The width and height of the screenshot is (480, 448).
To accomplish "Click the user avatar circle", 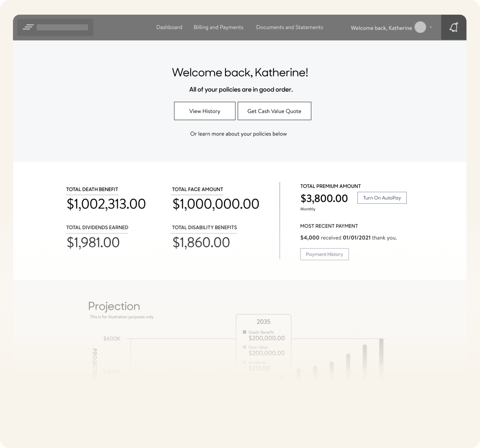I will point(420,27).
